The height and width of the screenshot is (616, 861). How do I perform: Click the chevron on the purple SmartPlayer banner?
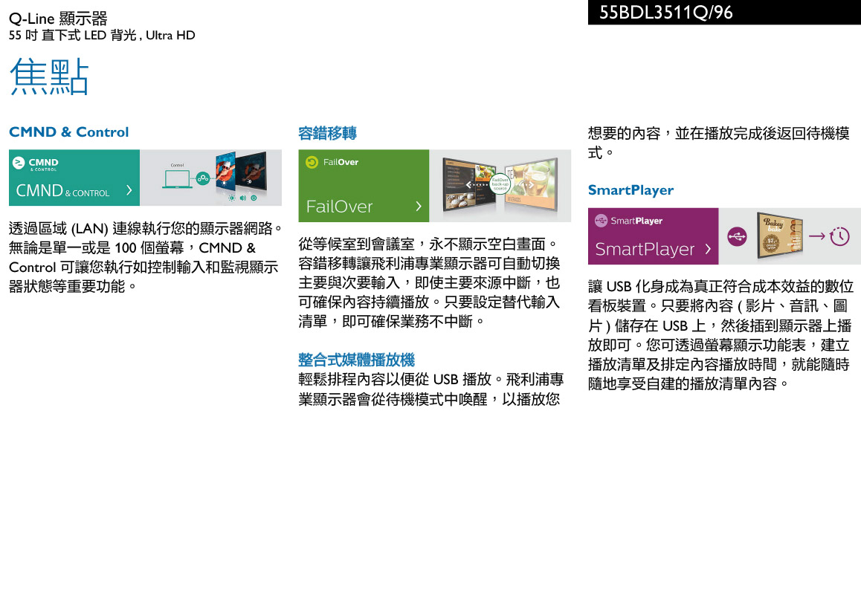click(x=708, y=249)
